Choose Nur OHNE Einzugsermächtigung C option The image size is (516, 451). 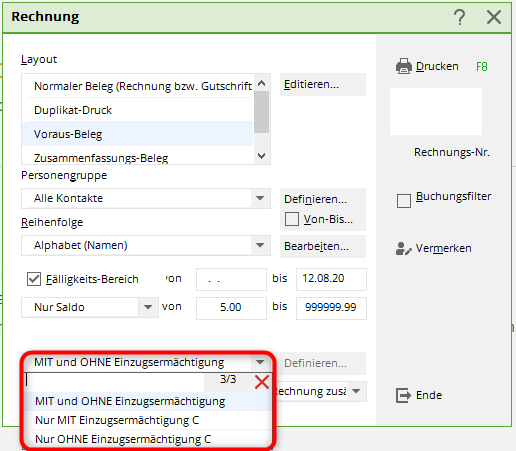tap(148, 439)
